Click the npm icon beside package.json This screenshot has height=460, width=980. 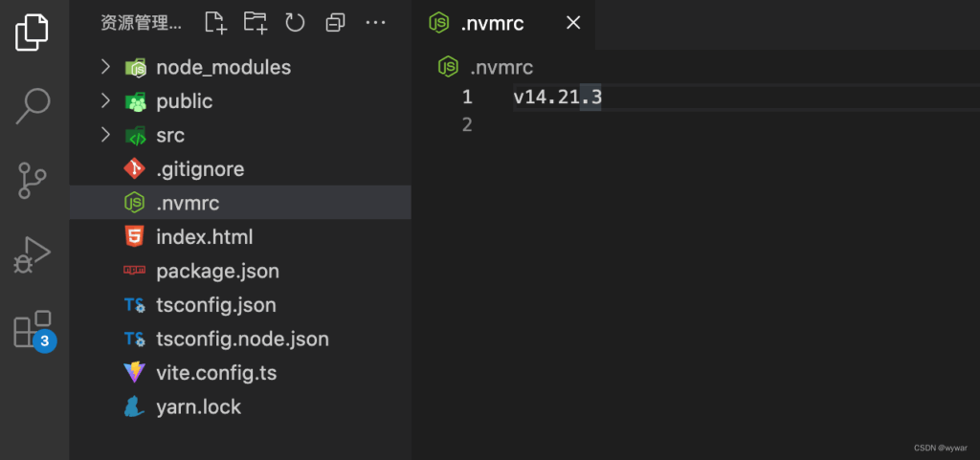(x=134, y=271)
